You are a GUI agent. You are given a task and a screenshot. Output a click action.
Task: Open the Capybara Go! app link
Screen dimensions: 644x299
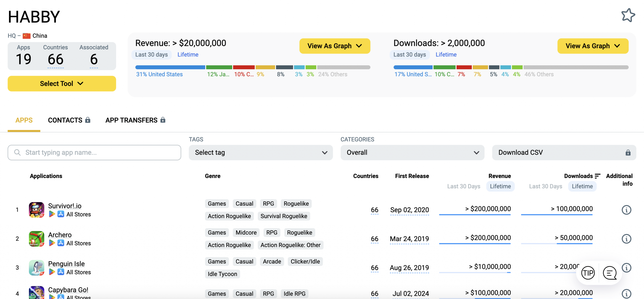(x=68, y=290)
